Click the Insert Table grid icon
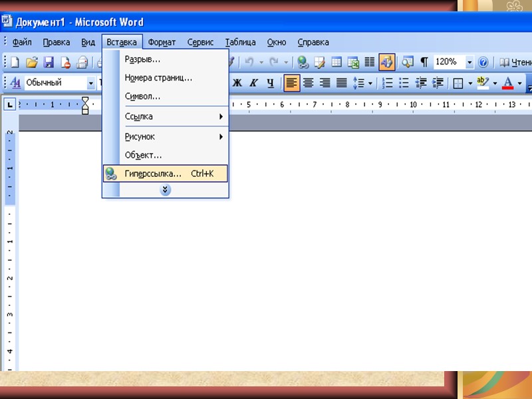The width and height of the screenshot is (532, 399). (x=336, y=63)
